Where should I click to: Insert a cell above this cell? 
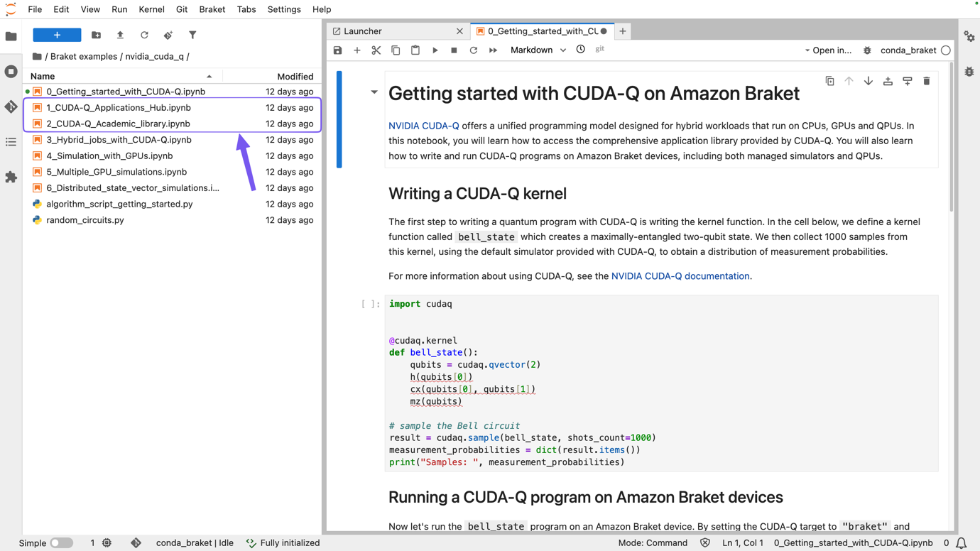(888, 81)
